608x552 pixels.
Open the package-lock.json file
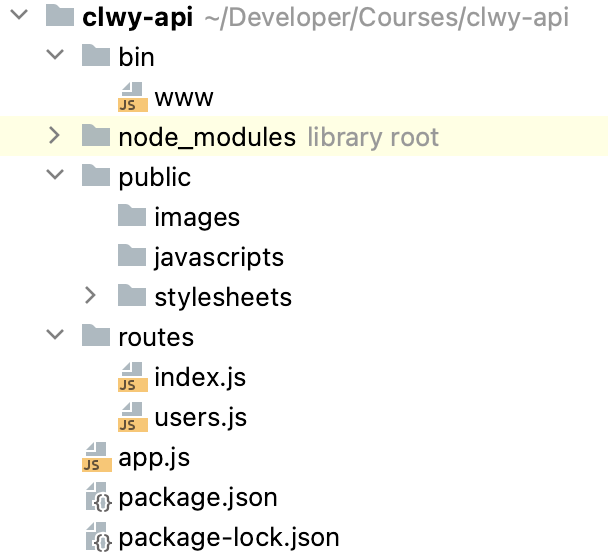tap(229, 538)
